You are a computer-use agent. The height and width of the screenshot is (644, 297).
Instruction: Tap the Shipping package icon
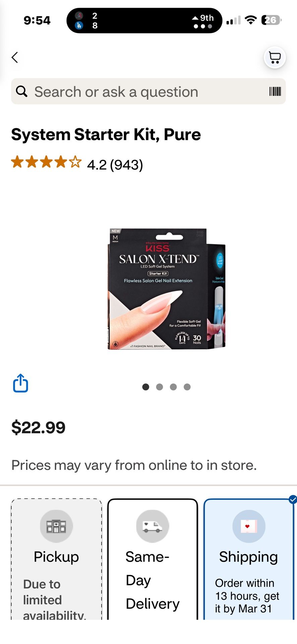coord(249,526)
